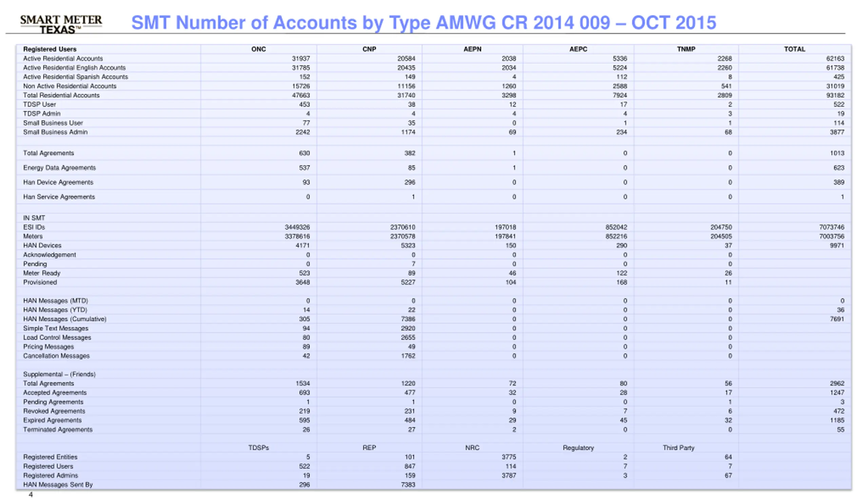Click the total value 62163

click(x=835, y=58)
